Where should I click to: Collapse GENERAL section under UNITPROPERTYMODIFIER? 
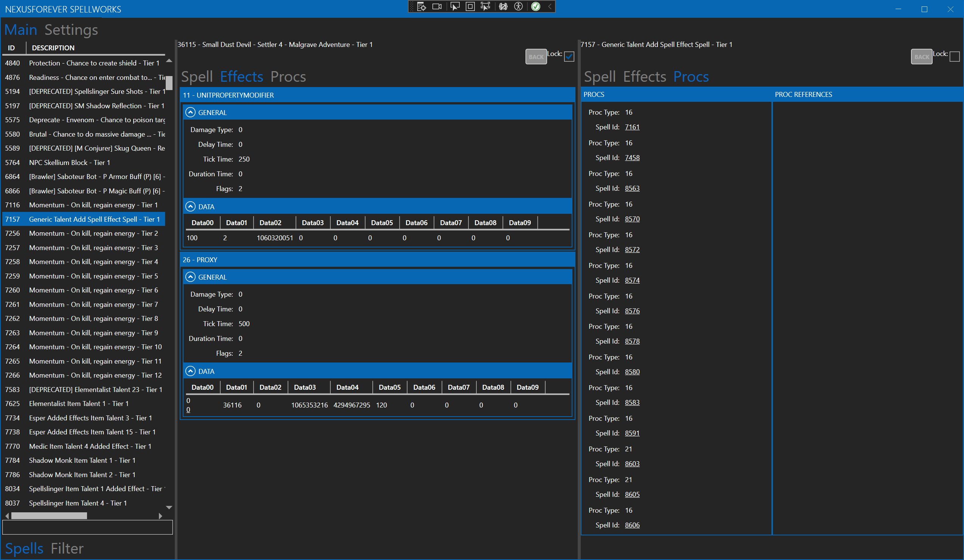point(190,112)
